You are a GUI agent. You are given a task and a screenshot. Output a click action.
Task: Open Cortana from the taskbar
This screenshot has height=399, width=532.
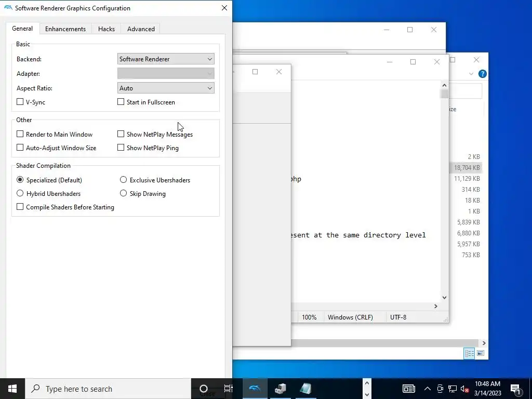click(204, 389)
